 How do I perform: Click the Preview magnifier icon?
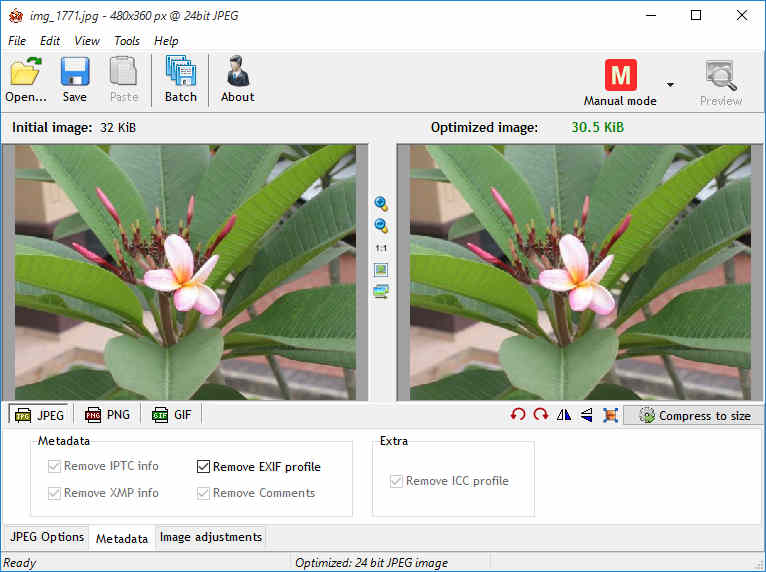pyautogui.click(x=721, y=75)
